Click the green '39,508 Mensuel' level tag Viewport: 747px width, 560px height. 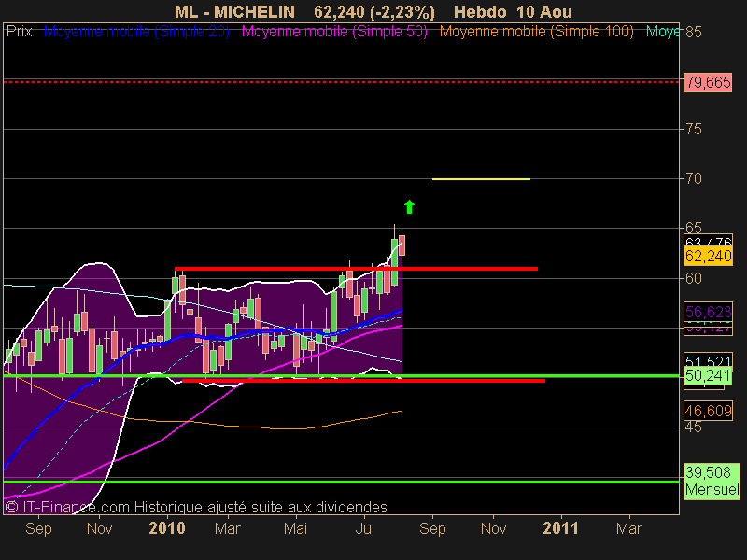tap(712, 481)
